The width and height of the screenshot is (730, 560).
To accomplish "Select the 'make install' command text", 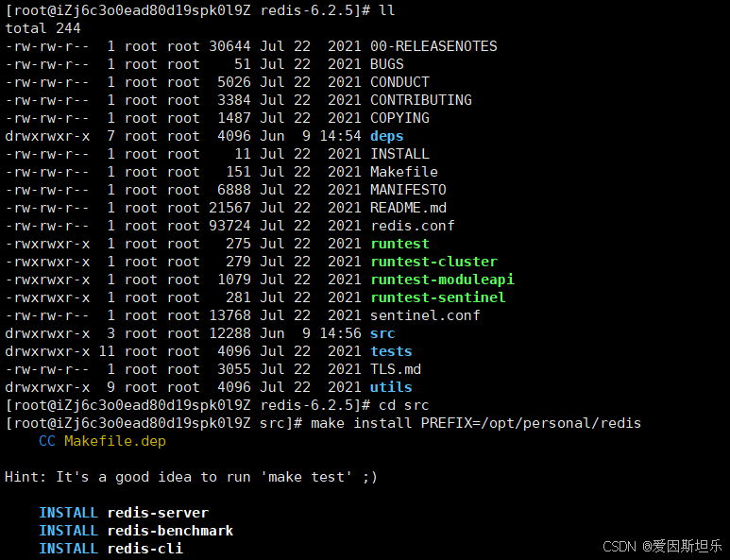I will [x=362, y=423].
